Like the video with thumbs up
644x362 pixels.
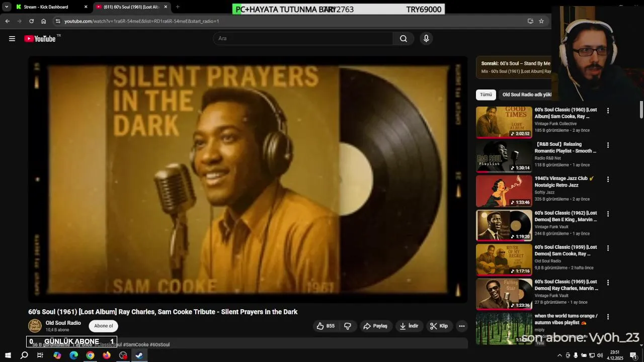pyautogui.click(x=326, y=326)
